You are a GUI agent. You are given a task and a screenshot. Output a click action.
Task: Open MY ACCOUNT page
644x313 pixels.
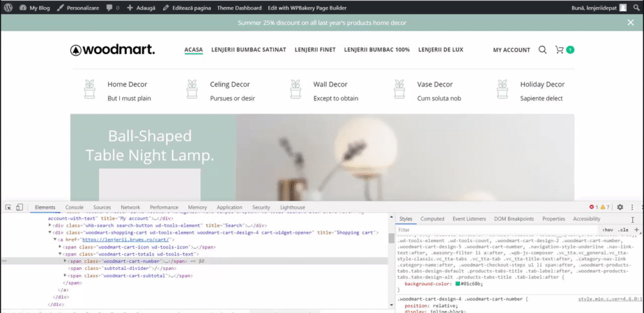click(511, 50)
